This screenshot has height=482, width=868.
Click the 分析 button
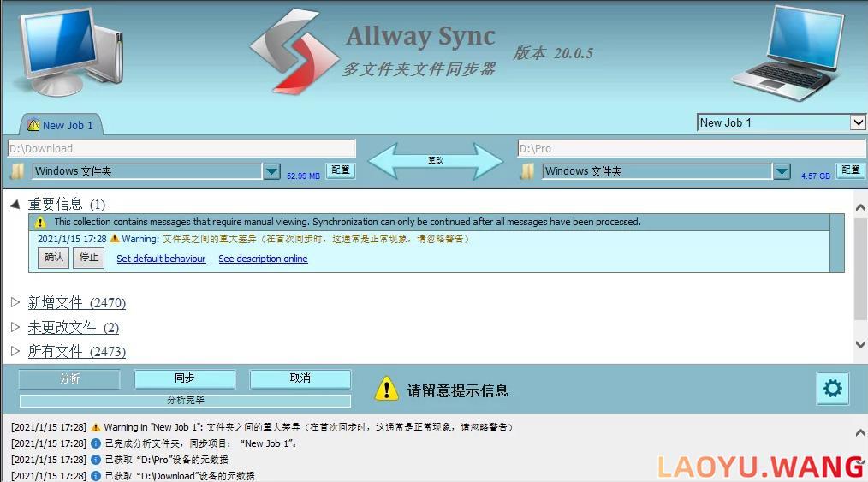pos(69,379)
